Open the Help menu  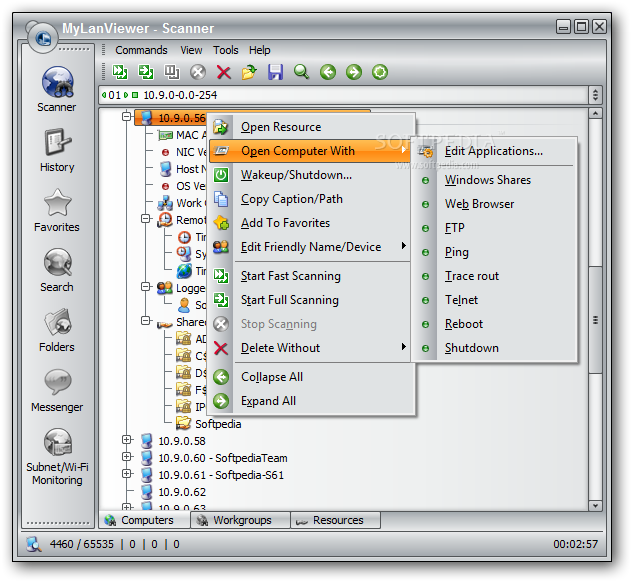pos(260,50)
